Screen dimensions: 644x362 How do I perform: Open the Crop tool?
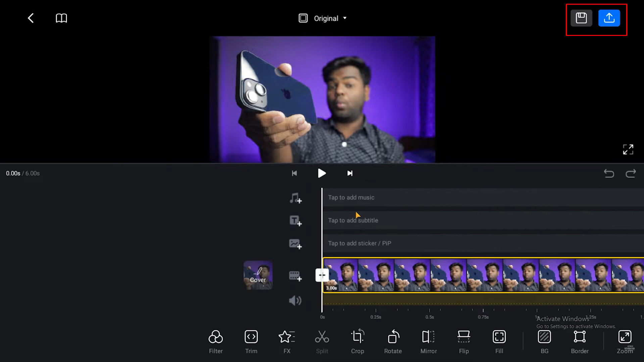pos(357,340)
